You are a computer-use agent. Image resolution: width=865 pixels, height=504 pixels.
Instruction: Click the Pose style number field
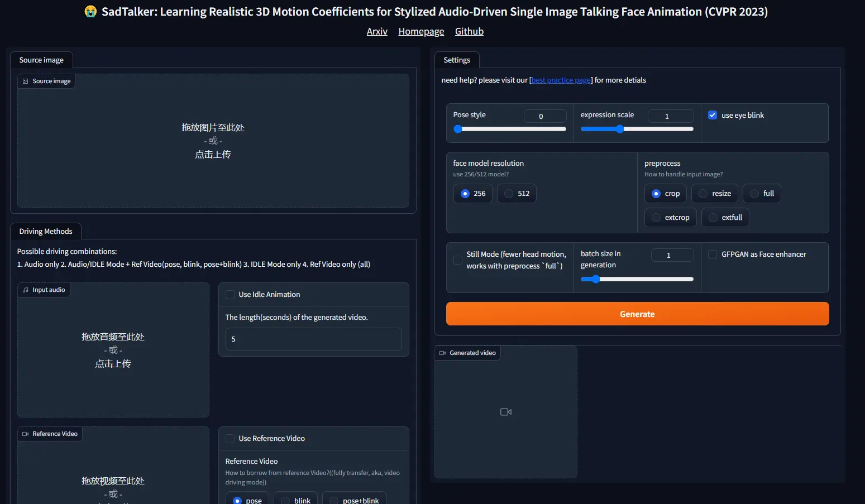pos(545,116)
